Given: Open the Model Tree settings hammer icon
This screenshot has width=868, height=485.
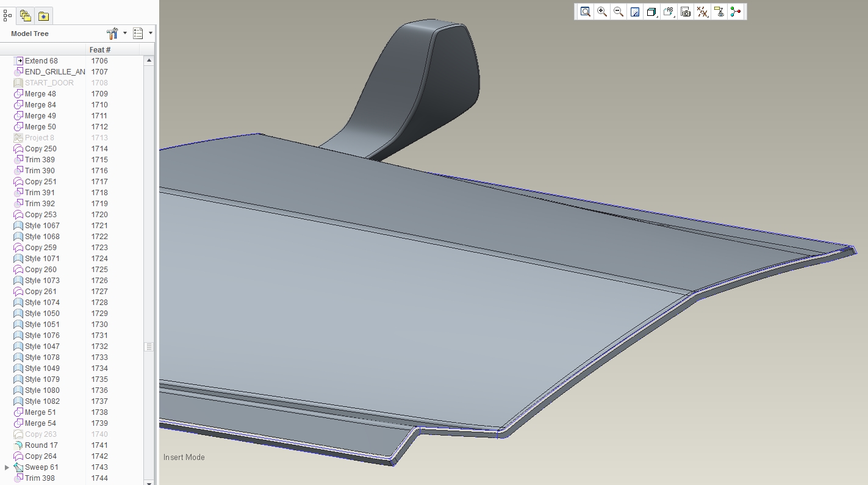Looking at the screenshot, I should tap(112, 34).
